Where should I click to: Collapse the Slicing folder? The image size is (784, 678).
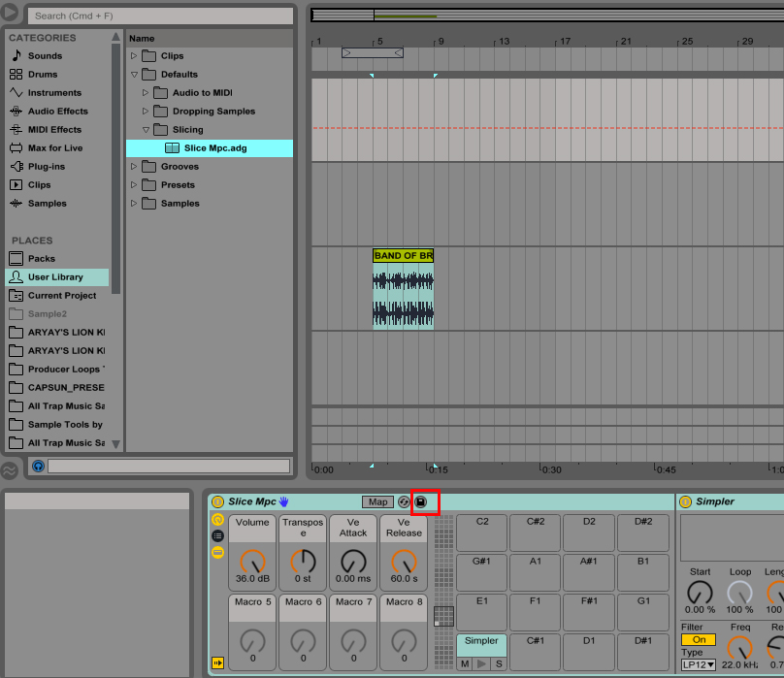(x=145, y=130)
